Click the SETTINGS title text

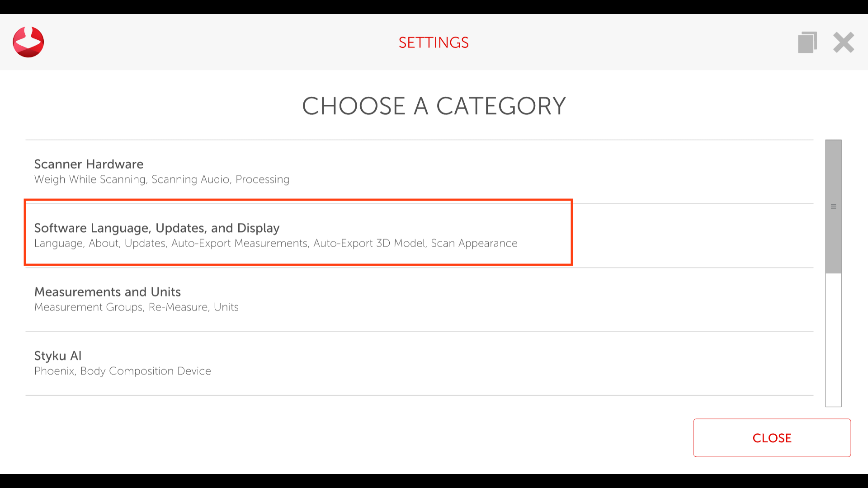(434, 42)
